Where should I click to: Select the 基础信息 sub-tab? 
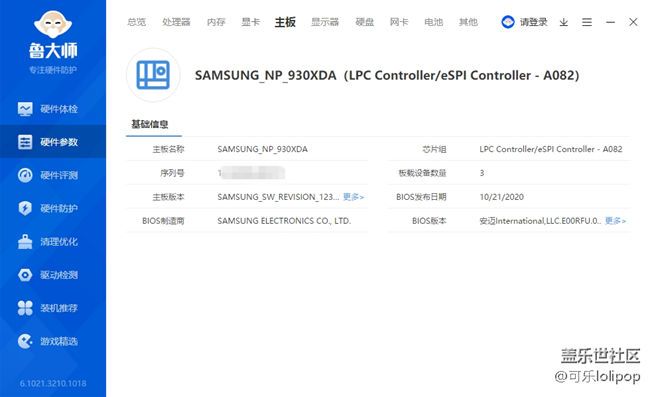click(150, 124)
